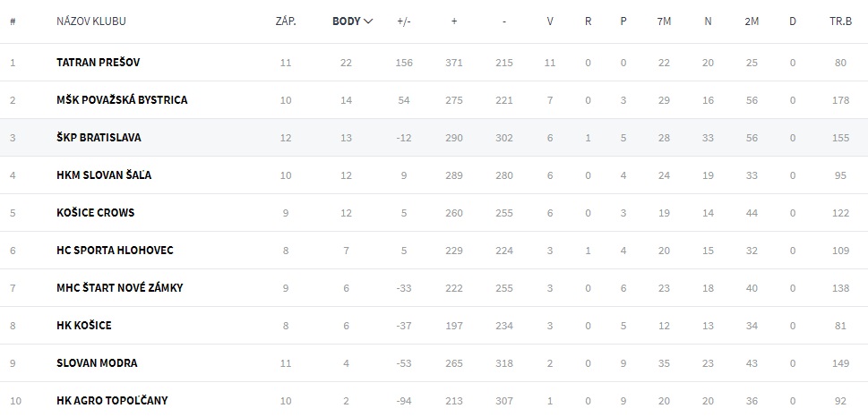Sort table by BODY column chevron

pyautogui.click(x=367, y=21)
